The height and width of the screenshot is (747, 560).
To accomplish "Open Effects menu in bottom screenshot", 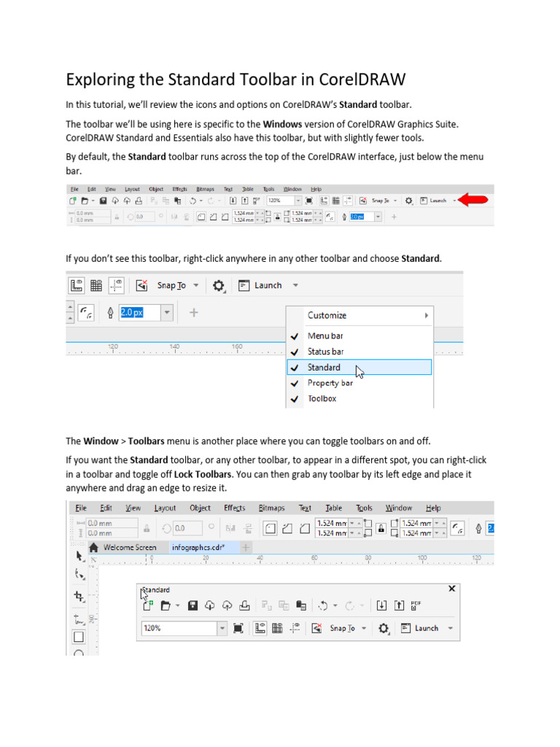I will pyautogui.click(x=235, y=508).
